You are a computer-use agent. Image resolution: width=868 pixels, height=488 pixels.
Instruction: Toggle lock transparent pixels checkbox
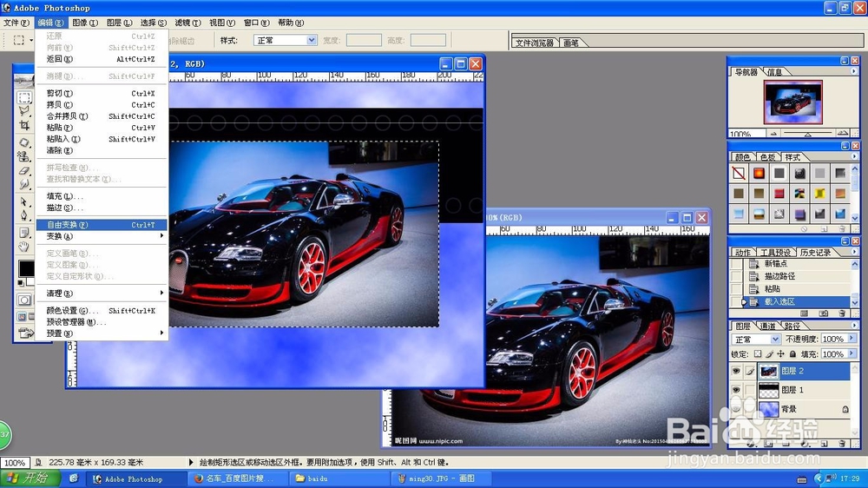click(757, 354)
